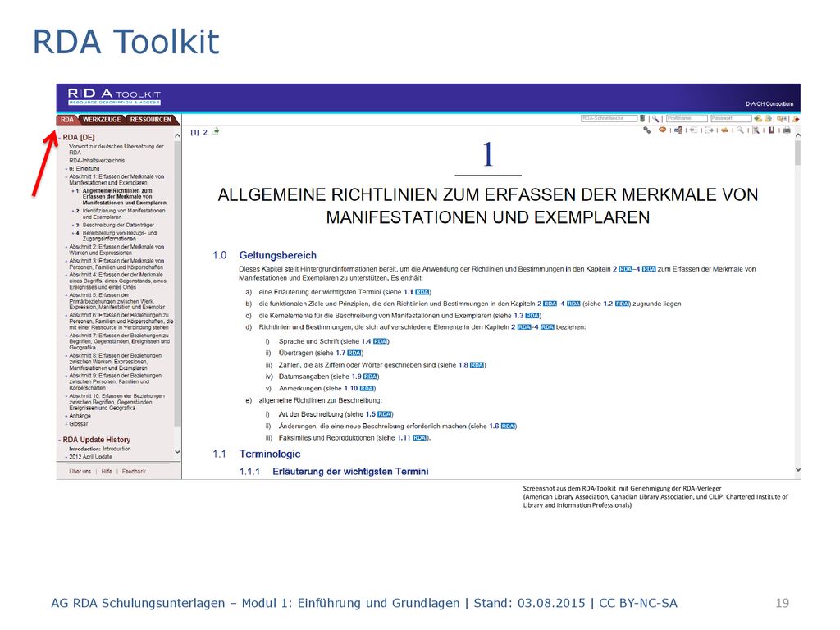Select the RDA tab

click(x=67, y=120)
